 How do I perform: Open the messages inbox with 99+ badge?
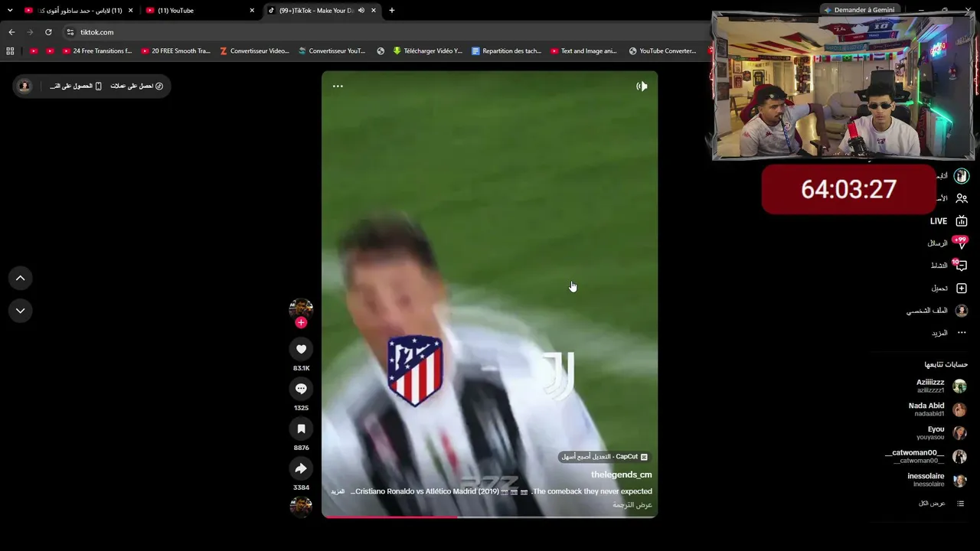[949, 243]
